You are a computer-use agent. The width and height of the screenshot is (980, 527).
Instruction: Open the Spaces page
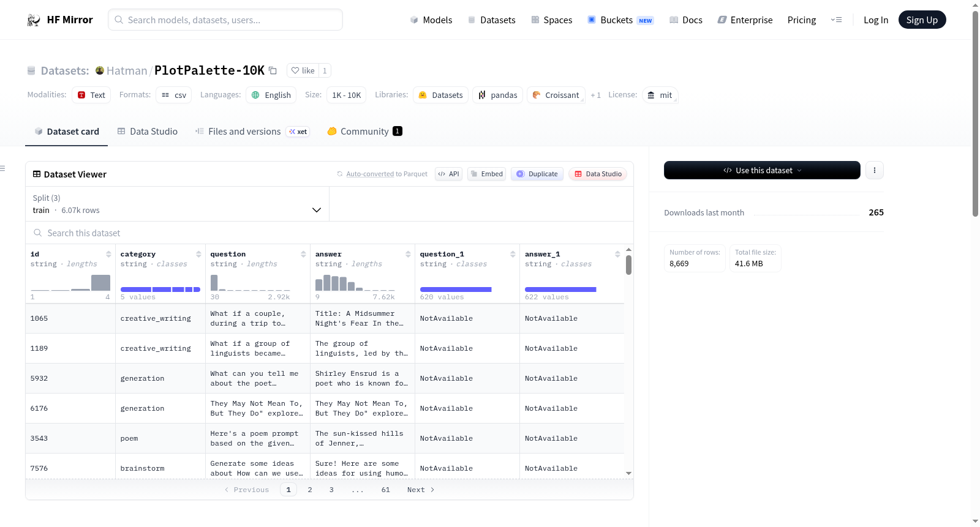(551, 20)
